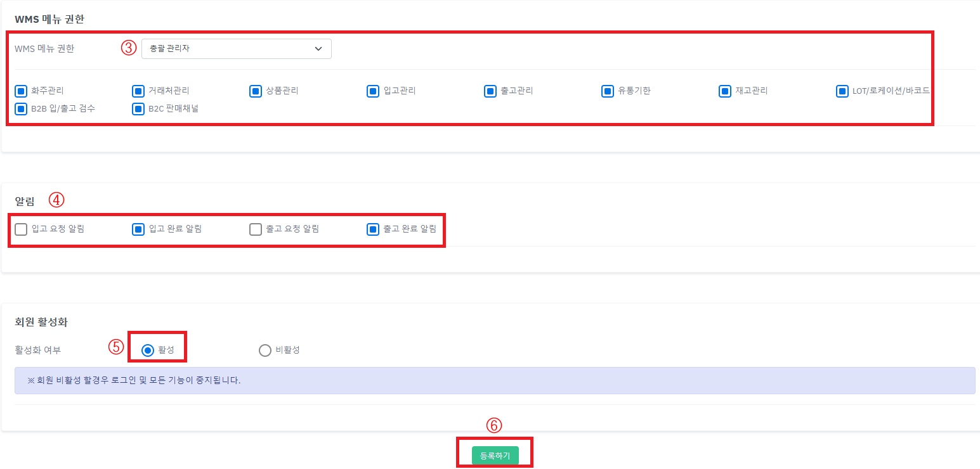Toggle the LOT/로케이션/바코드 checkbox

(842, 91)
